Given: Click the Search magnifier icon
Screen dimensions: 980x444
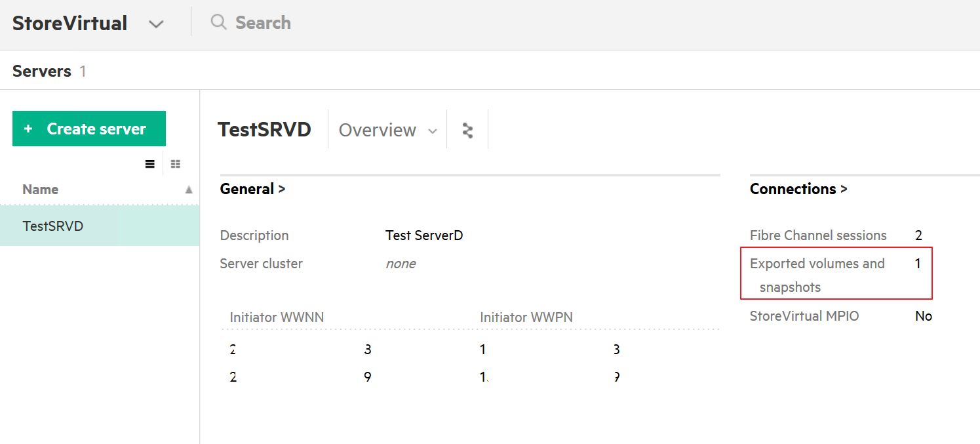Looking at the screenshot, I should [x=218, y=22].
